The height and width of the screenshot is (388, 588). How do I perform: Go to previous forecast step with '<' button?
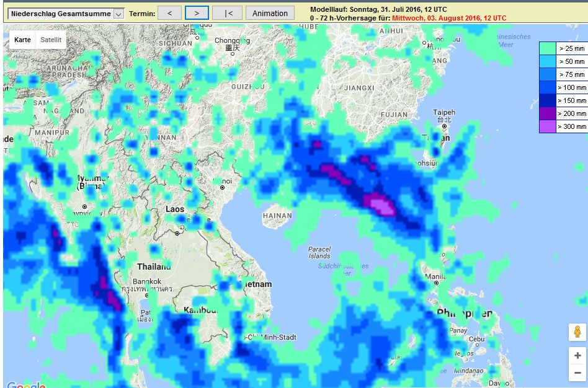tap(169, 13)
